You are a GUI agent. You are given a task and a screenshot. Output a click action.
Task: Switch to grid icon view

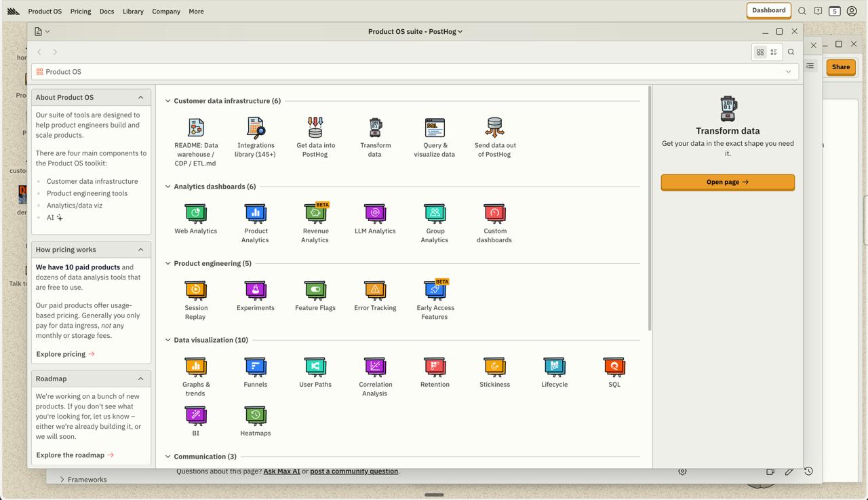coord(760,52)
